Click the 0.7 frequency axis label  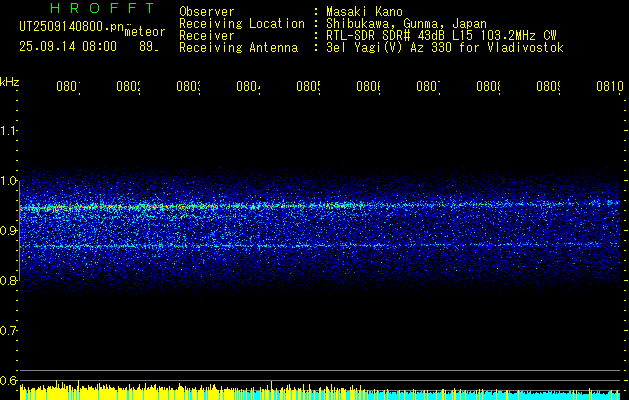point(8,331)
